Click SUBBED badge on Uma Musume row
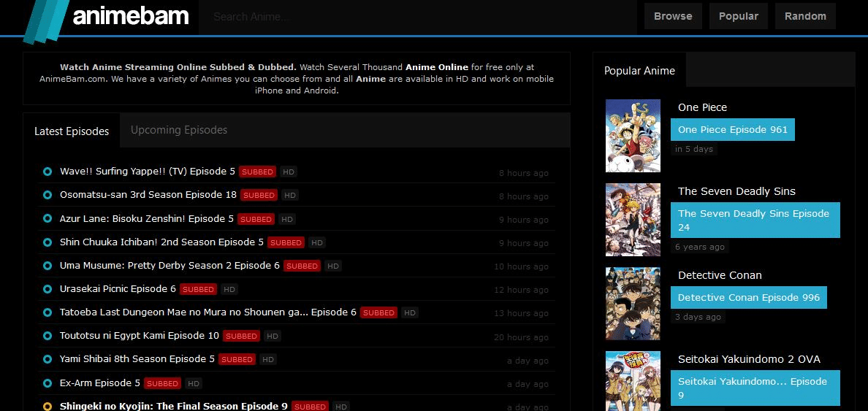Viewport: 868px width, 411px height. pos(302,266)
